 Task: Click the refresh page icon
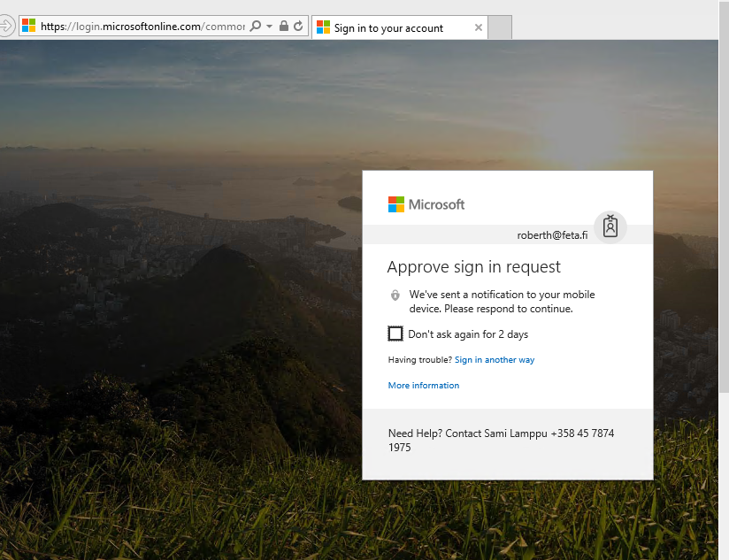298,26
